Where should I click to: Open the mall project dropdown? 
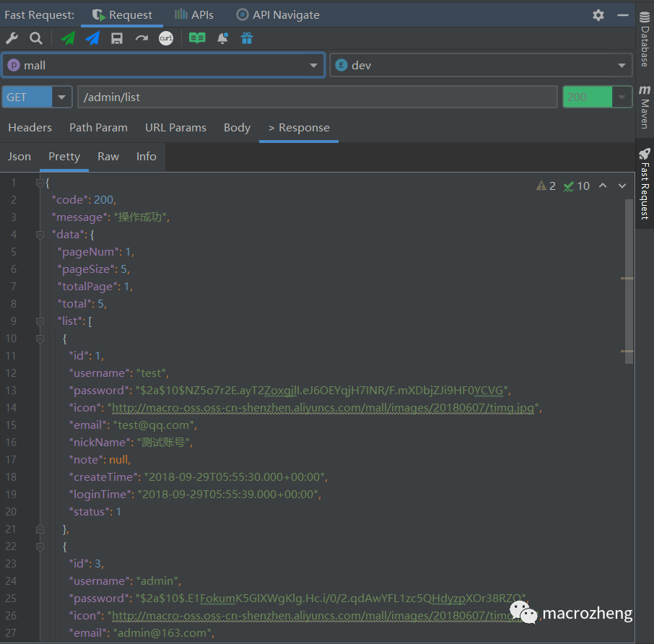tap(163, 65)
